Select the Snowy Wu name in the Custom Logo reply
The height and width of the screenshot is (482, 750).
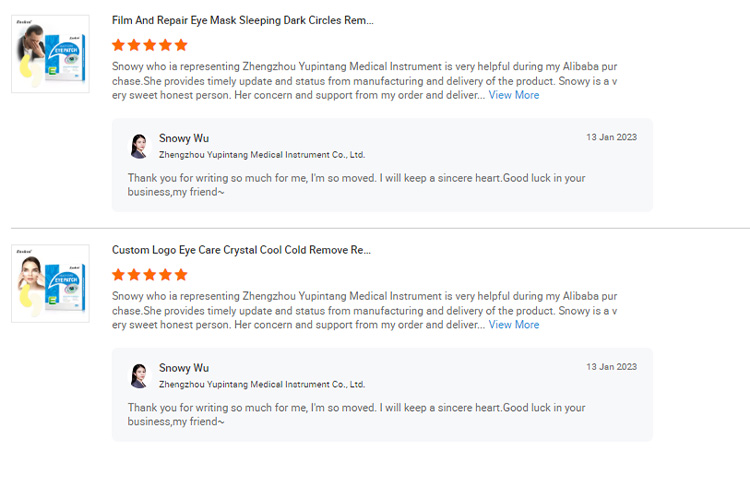click(184, 368)
